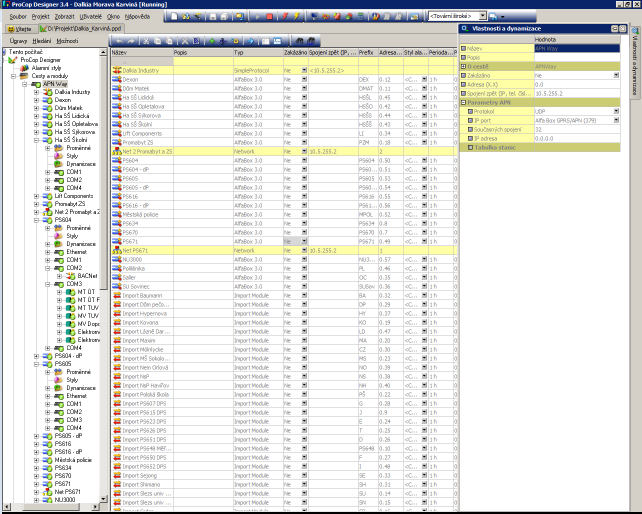Select the Městská policie row in table
642x514 pixels.
coord(283,214)
